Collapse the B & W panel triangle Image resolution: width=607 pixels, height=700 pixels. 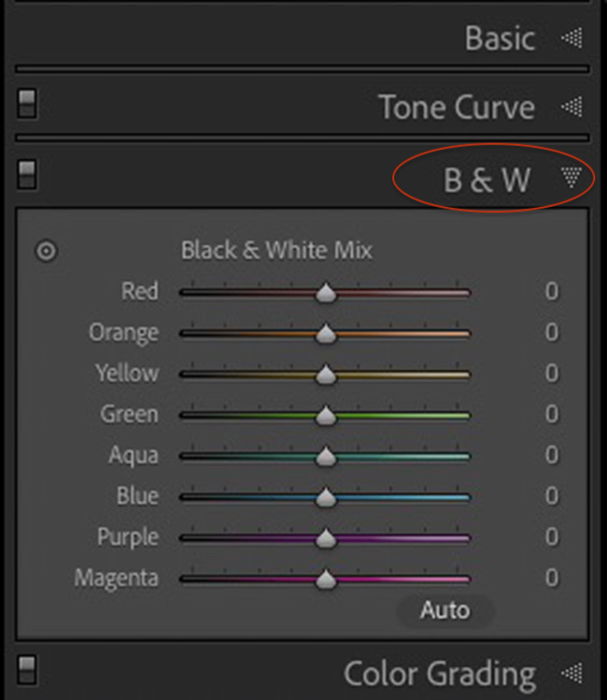(x=571, y=178)
